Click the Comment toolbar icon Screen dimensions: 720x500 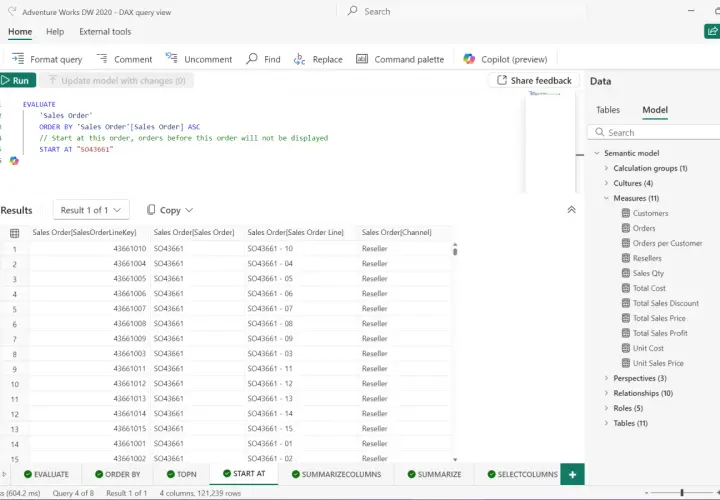pos(102,59)
